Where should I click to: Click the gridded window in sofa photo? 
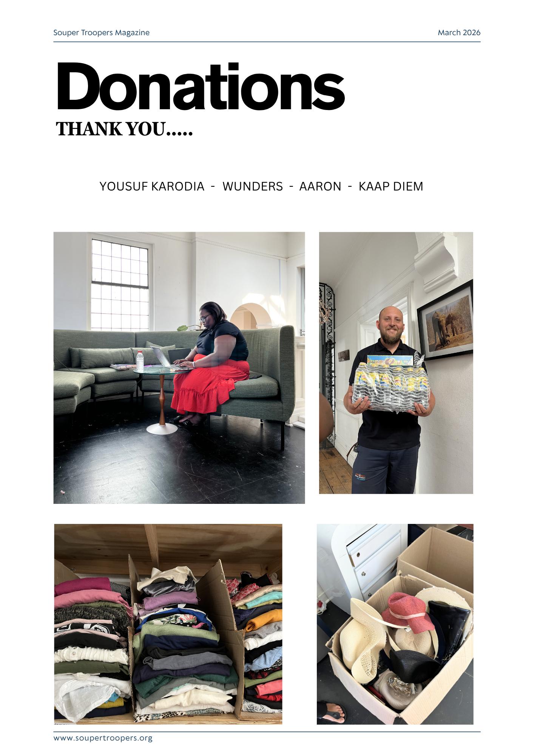pyautogui.click(x=120, y=285)
